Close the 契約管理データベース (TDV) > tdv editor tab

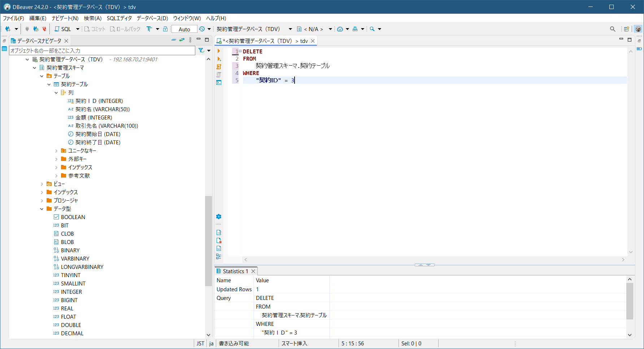click(313, 41)
